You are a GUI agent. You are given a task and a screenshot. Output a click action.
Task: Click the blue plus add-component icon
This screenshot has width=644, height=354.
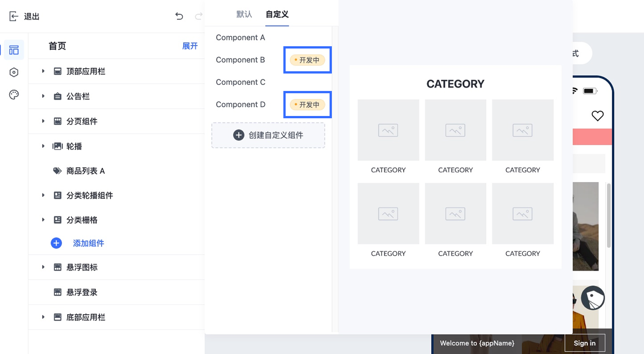point(56,243)
